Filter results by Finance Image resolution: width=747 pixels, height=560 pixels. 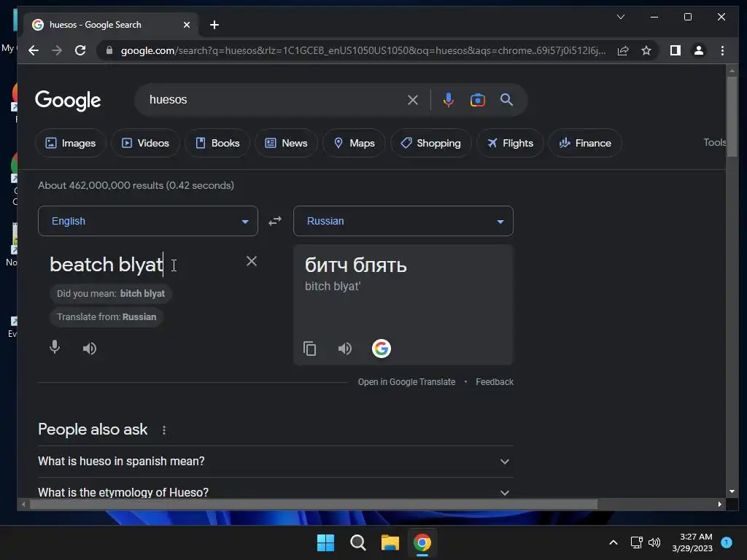(585, 143)
